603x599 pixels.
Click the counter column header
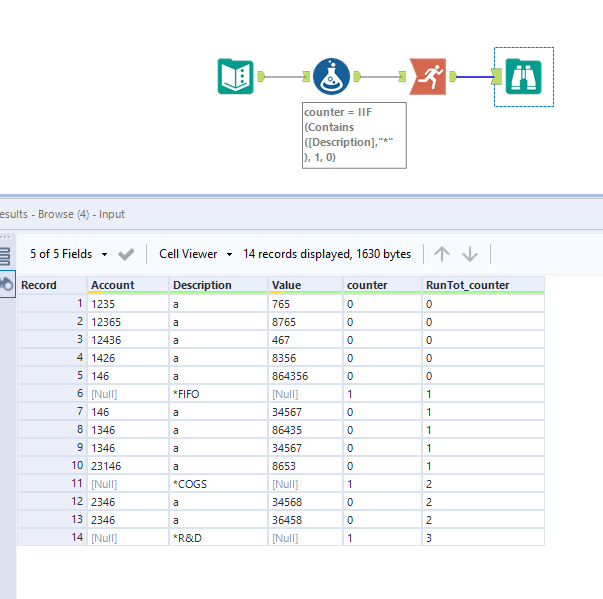click(382, 285)
